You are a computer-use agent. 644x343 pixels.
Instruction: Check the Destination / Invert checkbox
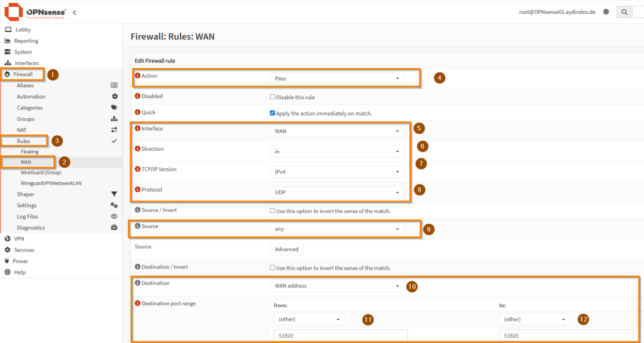point(272,268)
